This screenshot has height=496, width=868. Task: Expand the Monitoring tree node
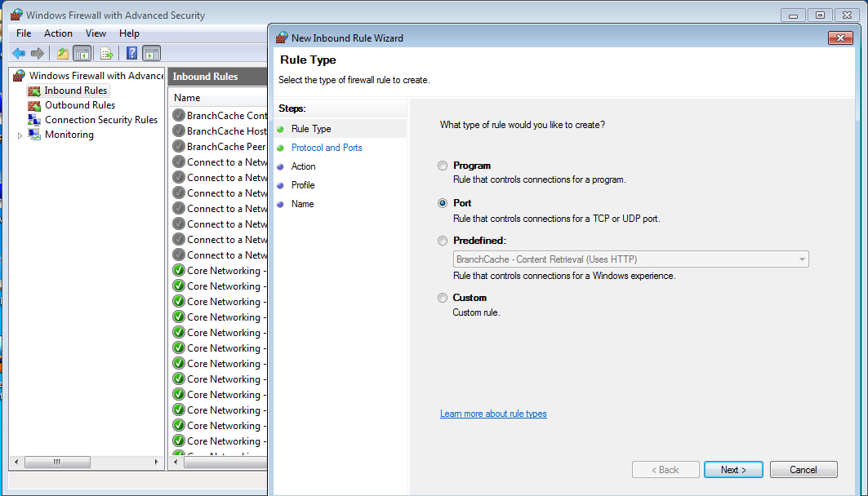point(20,135)
